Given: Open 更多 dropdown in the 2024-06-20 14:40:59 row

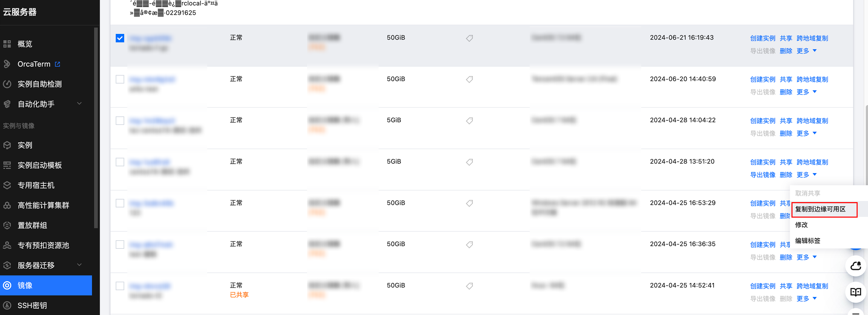Looking at the screenshot, I should (806, 92).
